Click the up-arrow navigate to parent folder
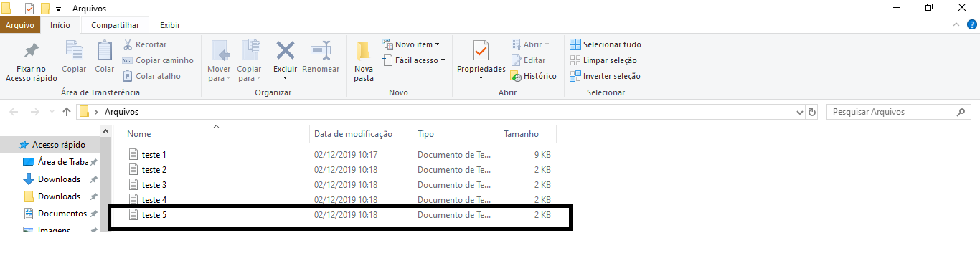Screen dimensions: 980x276 coord(67,112)
